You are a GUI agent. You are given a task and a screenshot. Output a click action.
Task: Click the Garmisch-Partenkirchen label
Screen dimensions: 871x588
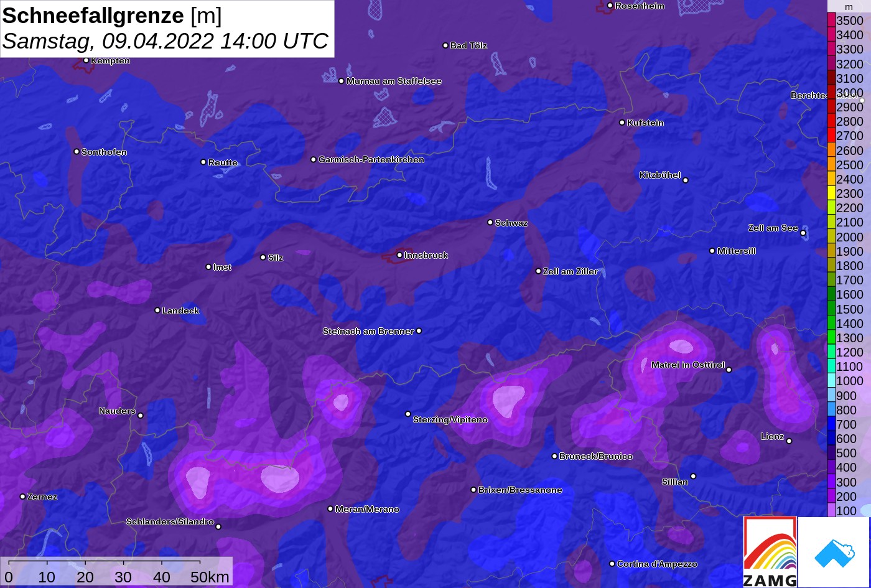pos(371,159)
